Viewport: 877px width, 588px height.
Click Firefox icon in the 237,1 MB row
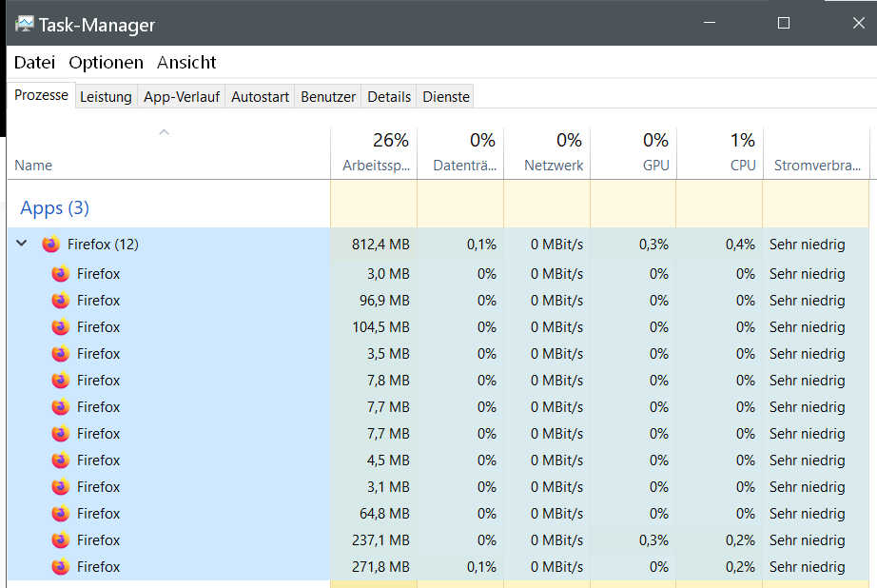(x=61, y=540)
